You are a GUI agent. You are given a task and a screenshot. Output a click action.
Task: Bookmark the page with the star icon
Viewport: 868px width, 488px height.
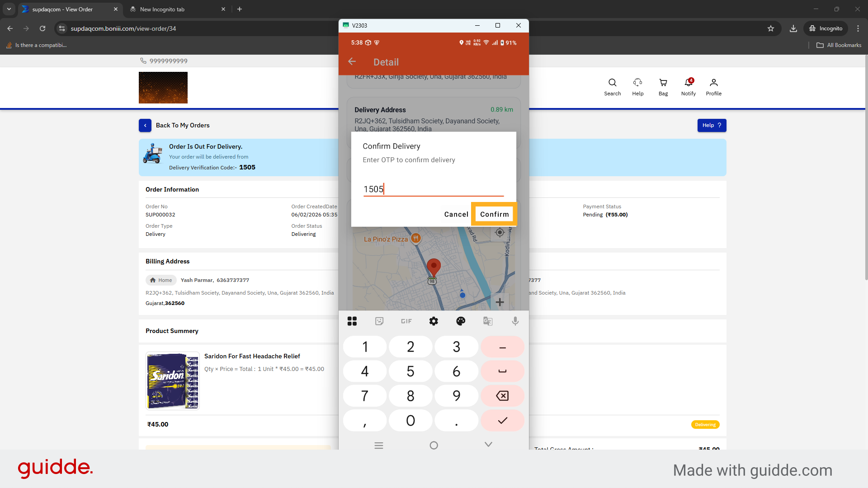[771, 28]
